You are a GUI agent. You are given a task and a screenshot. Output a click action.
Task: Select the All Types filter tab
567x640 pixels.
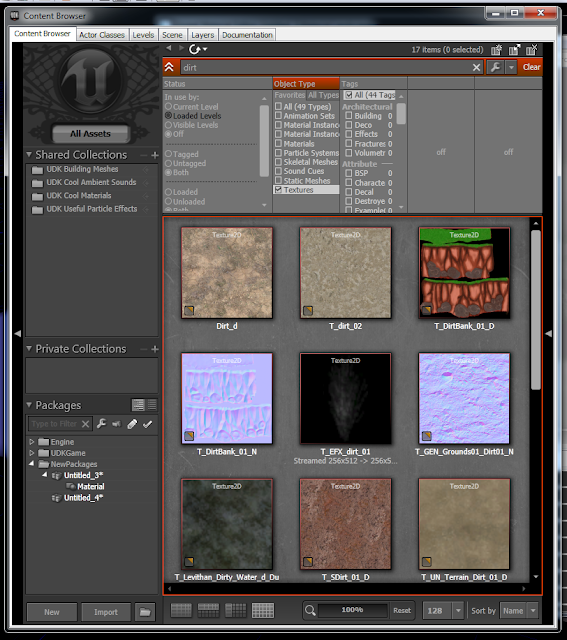pyautogui.click(x=323, y=95)
